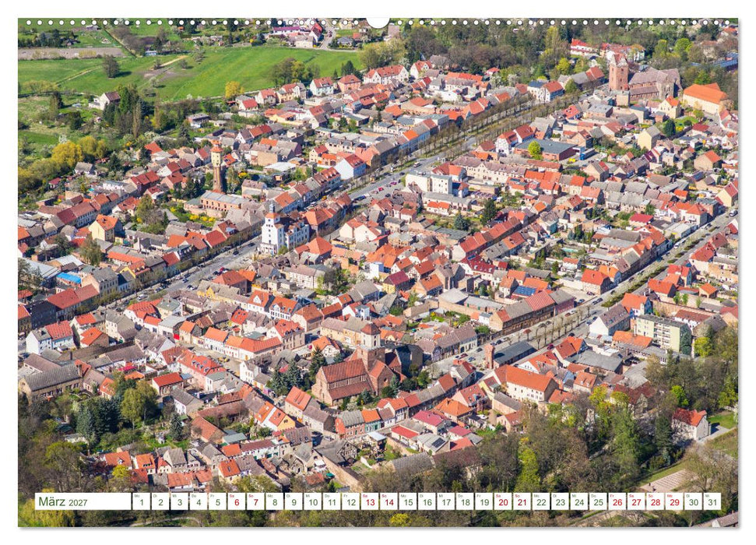756x545 pixels.
Task: Choose day 10 in the calendar row
Action: [x=312, y=501]
